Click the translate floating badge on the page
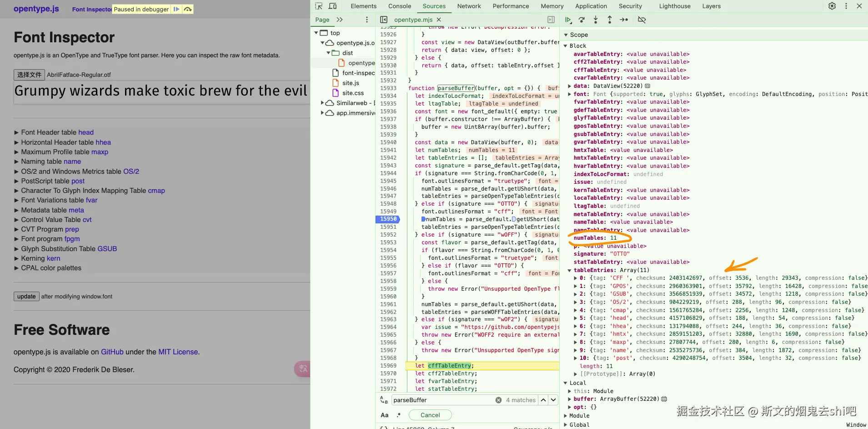Image resolution: width=868 pixels, height=429 pixels. click(x=302, y=369)
